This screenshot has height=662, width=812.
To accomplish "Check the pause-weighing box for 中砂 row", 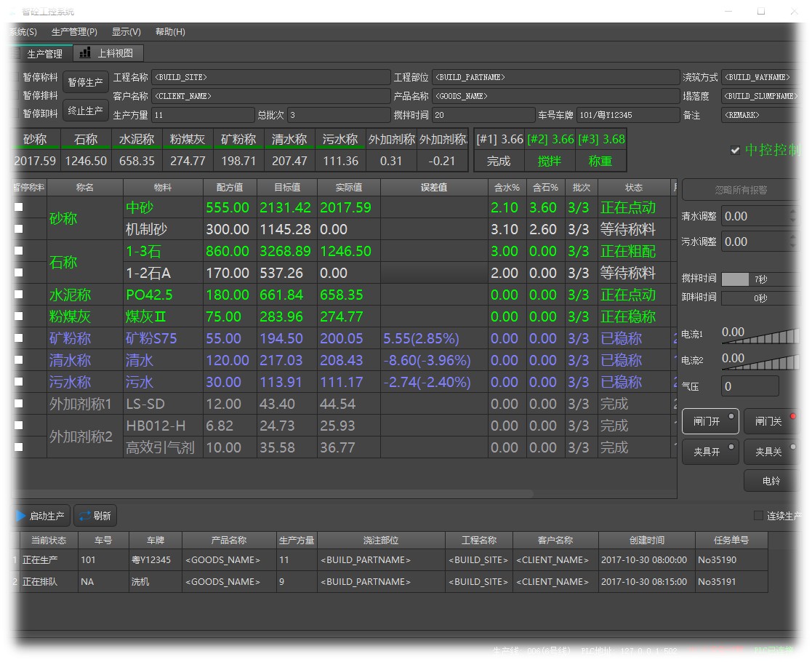I will click(19, 207).
